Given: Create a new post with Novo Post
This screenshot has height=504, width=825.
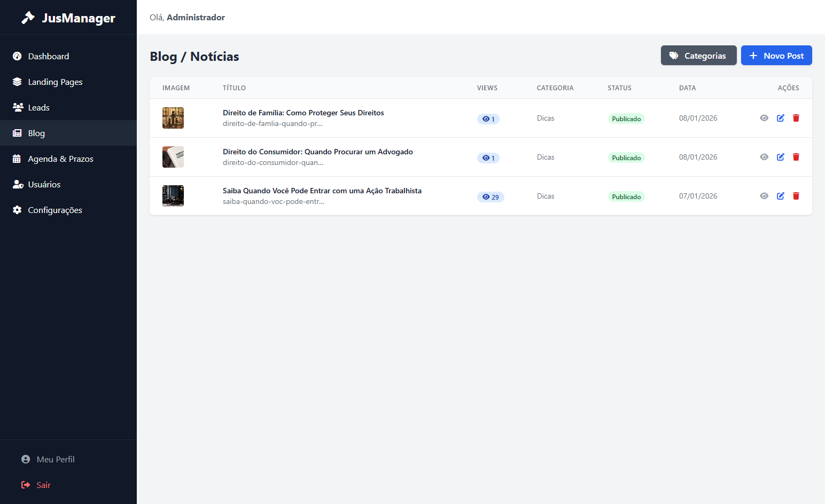Looking at the screenshot, I should (x=776, y=56).
